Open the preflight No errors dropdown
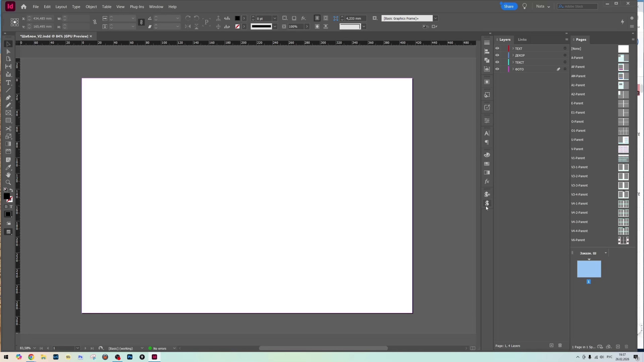 click(174, 348)
